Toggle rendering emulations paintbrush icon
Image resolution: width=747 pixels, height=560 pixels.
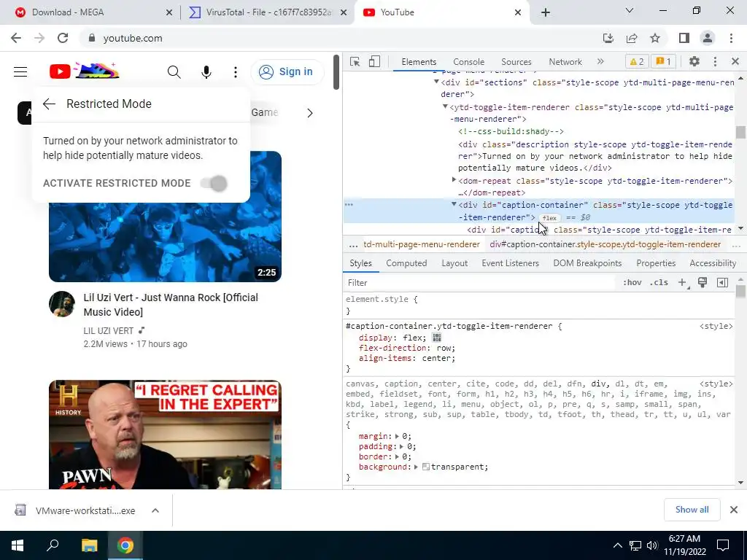tap(703, 283)
